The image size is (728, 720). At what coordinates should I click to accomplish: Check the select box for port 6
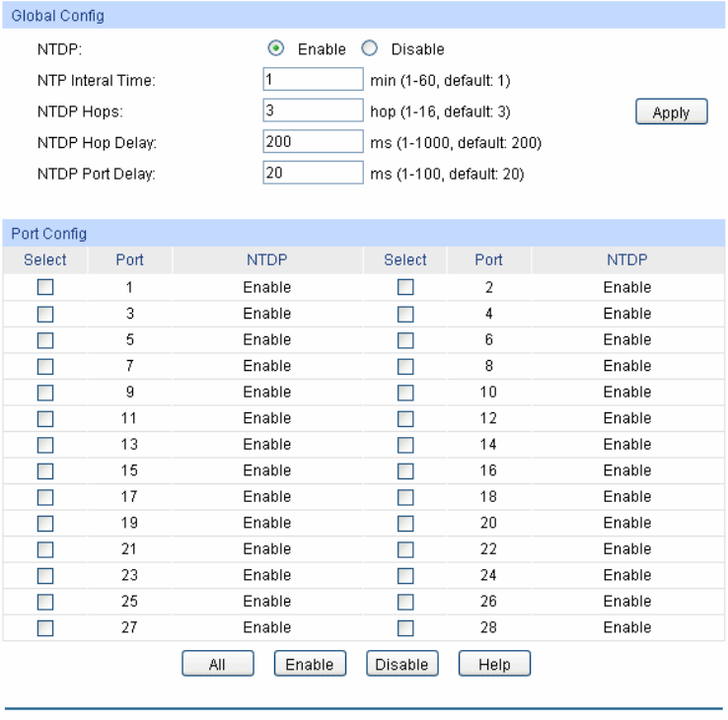click(x=405, y=340)
